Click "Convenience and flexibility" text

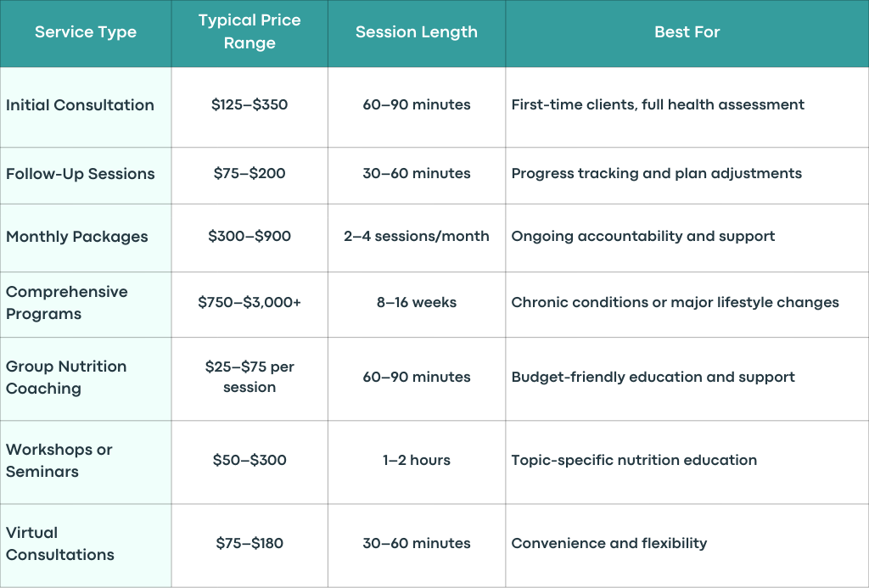(x=609, y=543)
